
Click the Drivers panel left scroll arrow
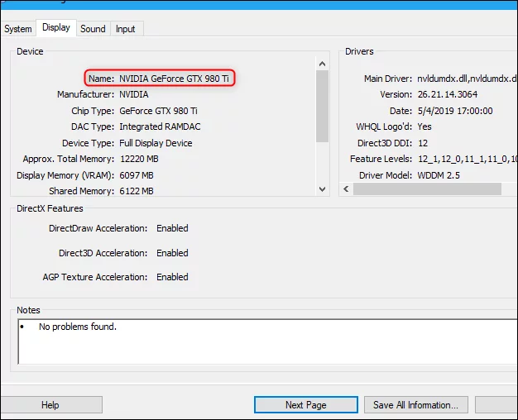(x=347, y=189)
